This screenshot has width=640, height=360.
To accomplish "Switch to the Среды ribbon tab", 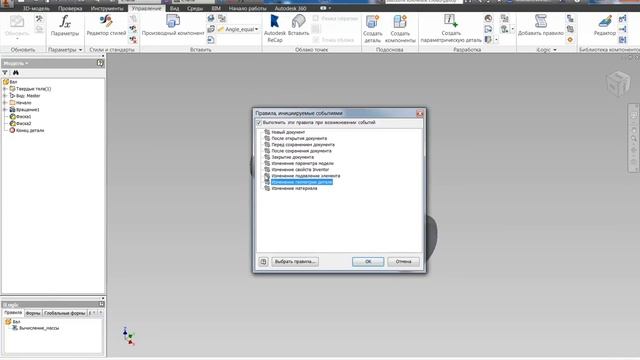I will 195,8.
